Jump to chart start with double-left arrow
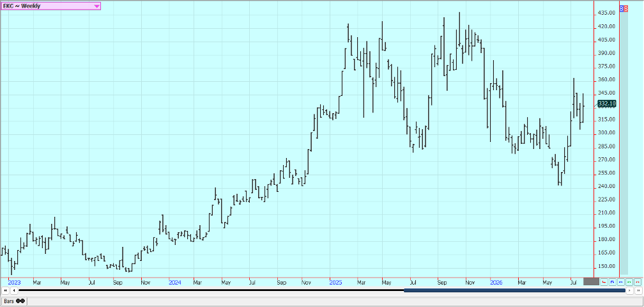 click(x=6, y=290)
